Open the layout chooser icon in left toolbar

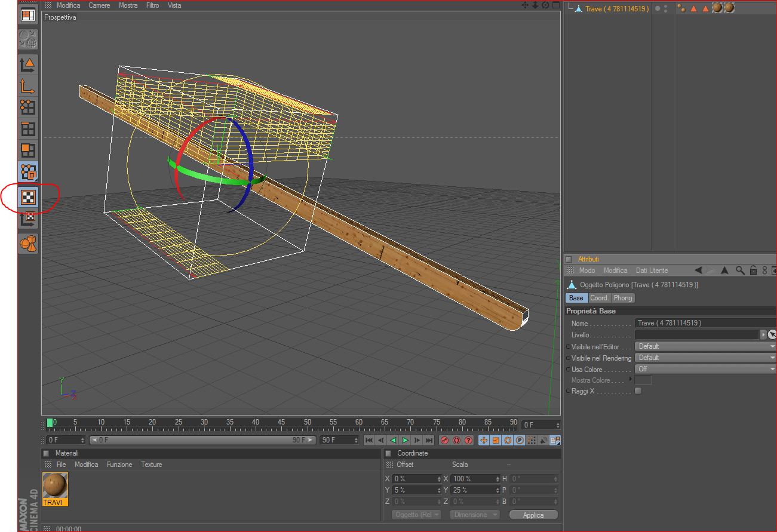point(28,16)
